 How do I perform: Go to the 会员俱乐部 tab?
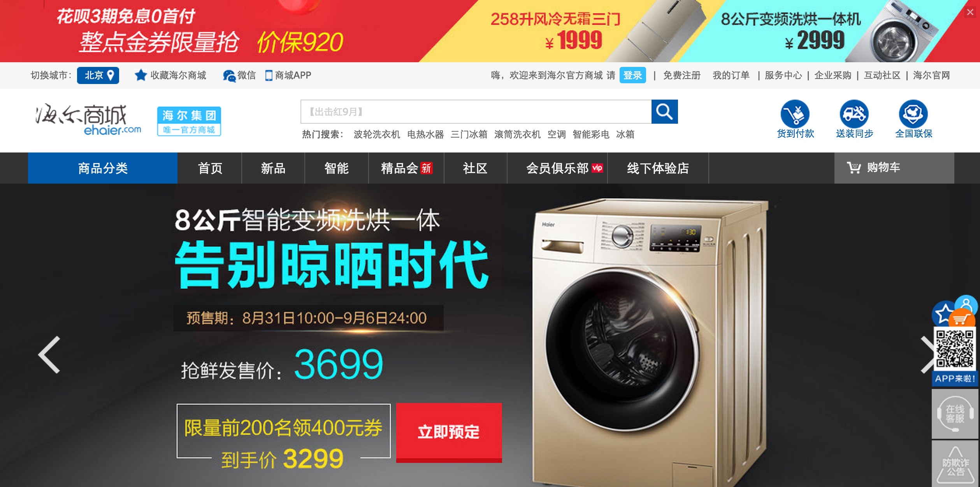click(557, 168)
